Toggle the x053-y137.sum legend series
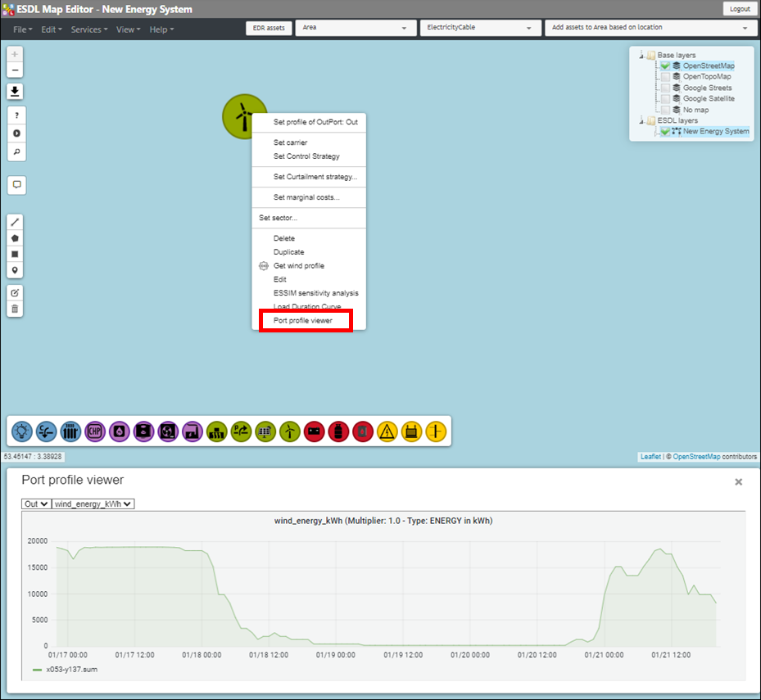Screen dimensions: 761x700 [x=64, y=669]
